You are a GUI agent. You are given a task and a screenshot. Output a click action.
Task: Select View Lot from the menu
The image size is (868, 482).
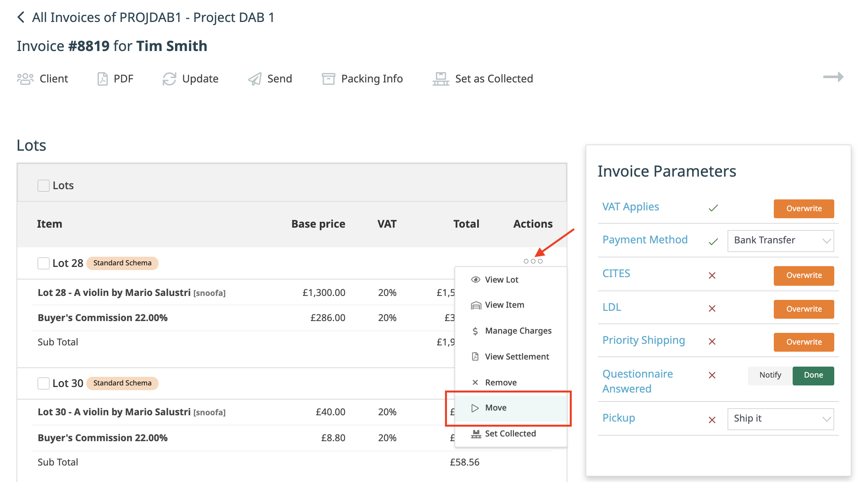pos(511,279)
